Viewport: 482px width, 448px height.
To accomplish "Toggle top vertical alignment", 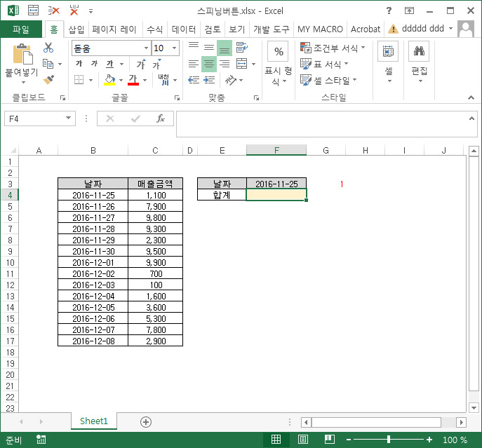I will (194, 48).
